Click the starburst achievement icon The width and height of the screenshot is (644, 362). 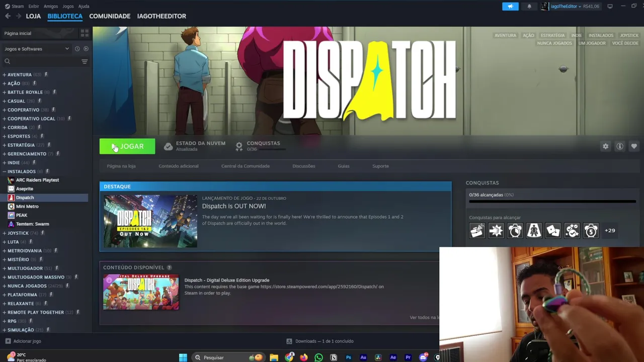coord(496,230)
